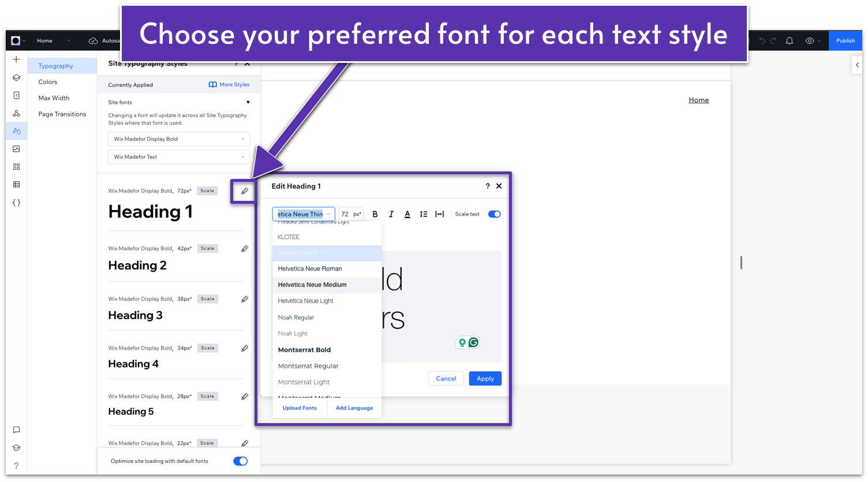Screen dimensions: 868x482
Task: Open the Help question mark in sidebar
Action: (x=16, y=466)
